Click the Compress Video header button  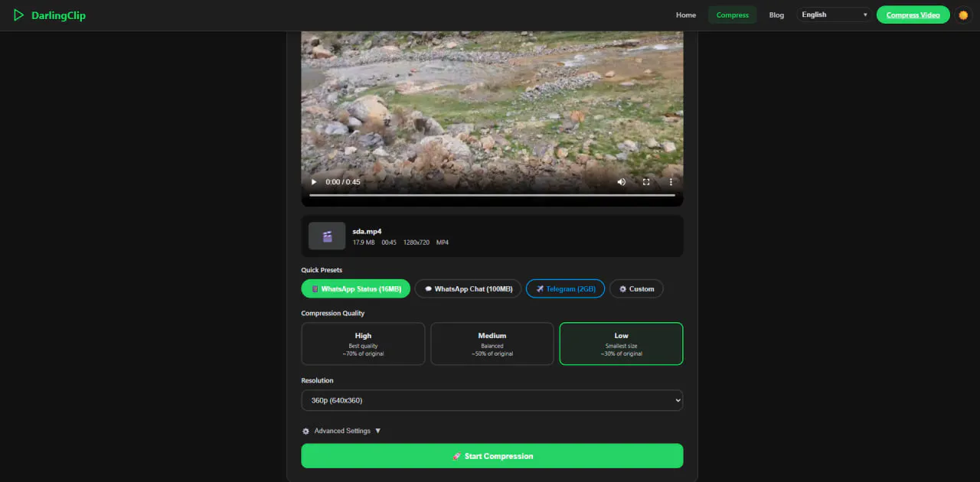tap(913, 15)
